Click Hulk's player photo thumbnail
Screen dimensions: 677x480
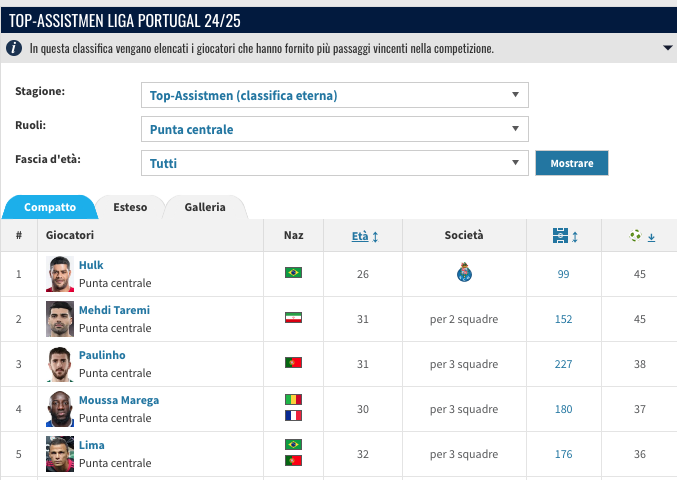[x=60, y=274]
